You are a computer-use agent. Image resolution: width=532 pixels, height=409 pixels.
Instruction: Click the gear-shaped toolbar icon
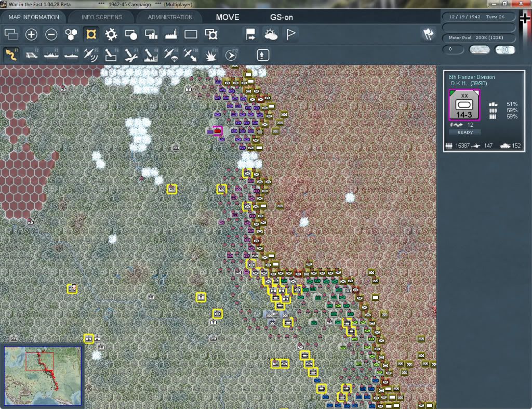pos(111,34)
